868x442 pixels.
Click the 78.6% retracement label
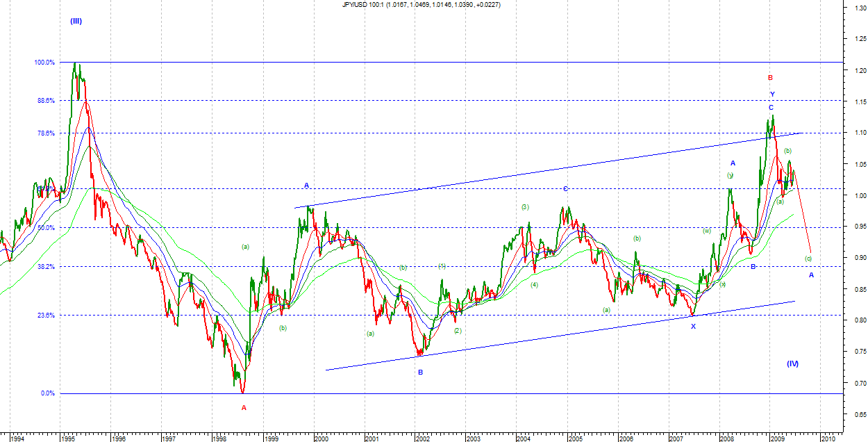click(44, 133)
